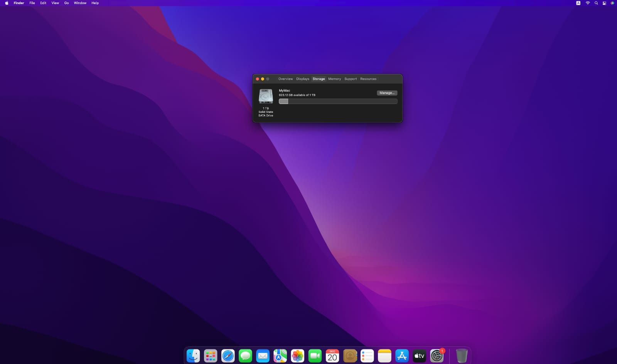Switch to the Memory tab
The image size is (617, 364).
pos(335,79)
